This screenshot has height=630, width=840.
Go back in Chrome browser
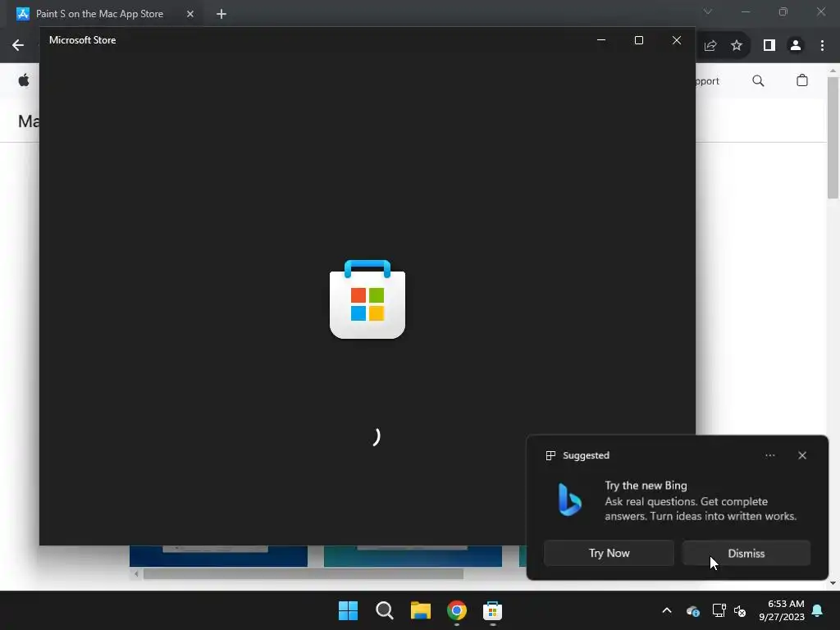[18, 45]
